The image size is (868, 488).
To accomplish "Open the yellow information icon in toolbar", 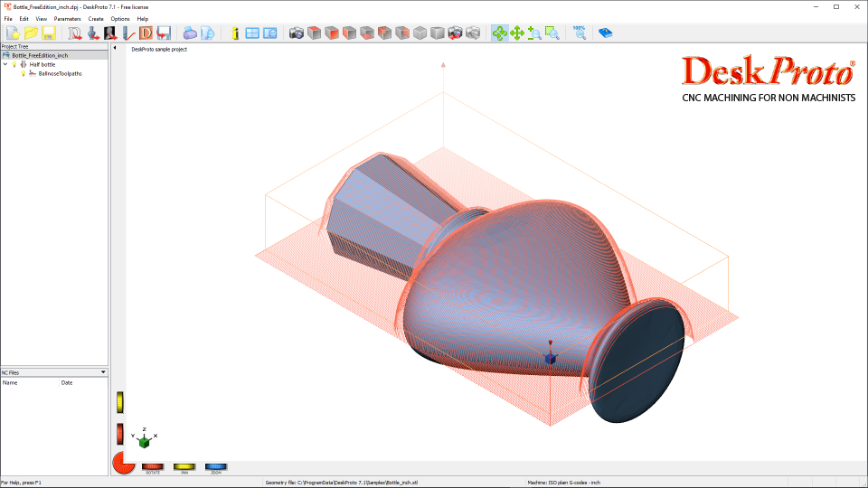I will (x=235, y=33).
